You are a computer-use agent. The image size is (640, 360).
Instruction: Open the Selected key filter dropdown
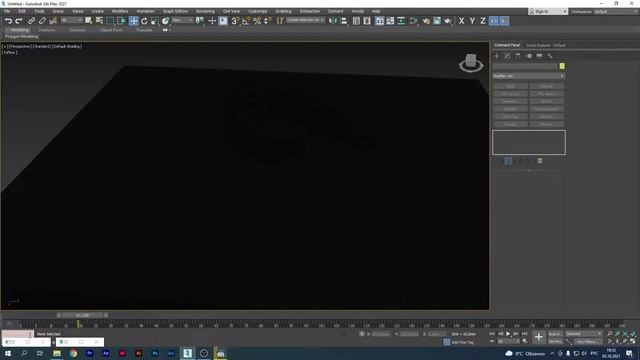[x=584, y=334]
